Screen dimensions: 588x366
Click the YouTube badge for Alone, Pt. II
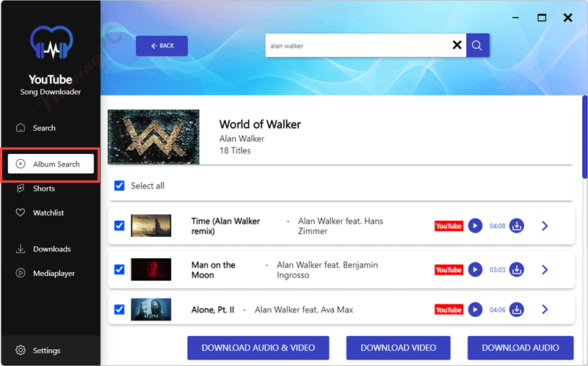coord(449,310)
